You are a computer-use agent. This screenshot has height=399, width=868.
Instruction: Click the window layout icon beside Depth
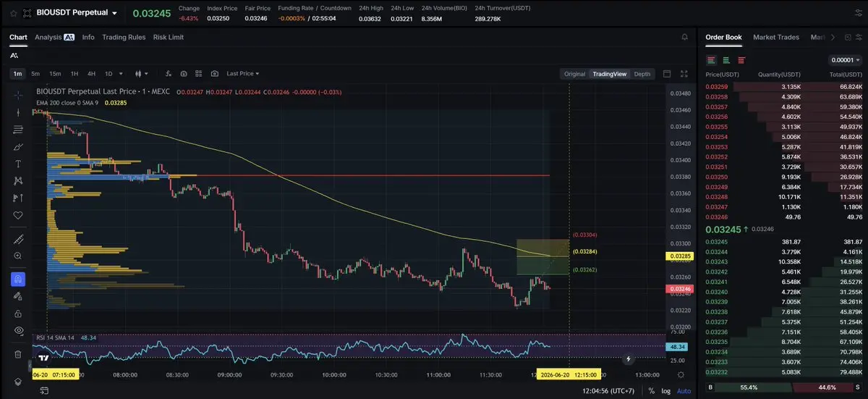pyautogui.click(x=666, y=74)
